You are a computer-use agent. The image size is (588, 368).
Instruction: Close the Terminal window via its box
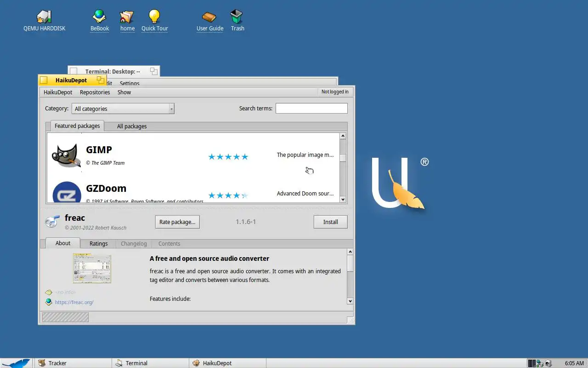(x=73, y=71)
